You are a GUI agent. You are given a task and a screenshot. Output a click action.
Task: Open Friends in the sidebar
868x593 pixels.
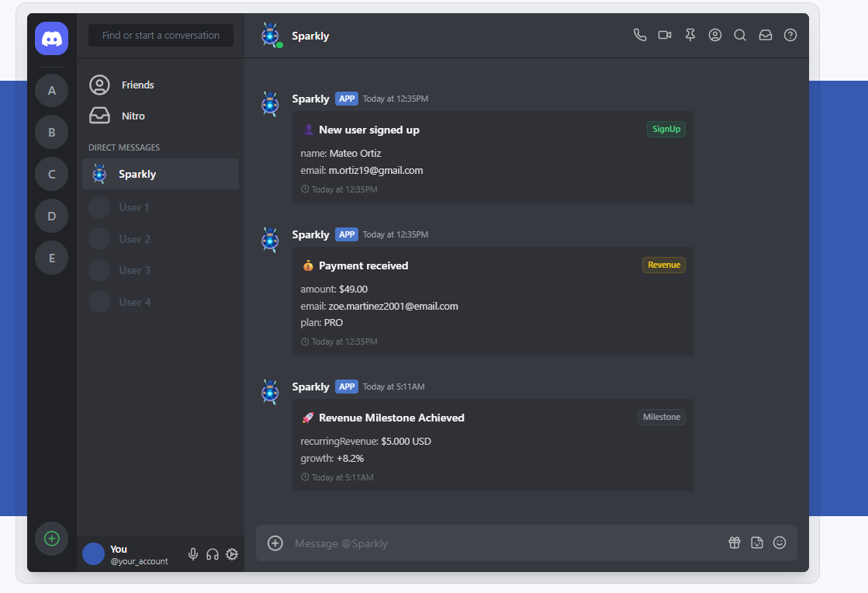(x=161, y=85)
